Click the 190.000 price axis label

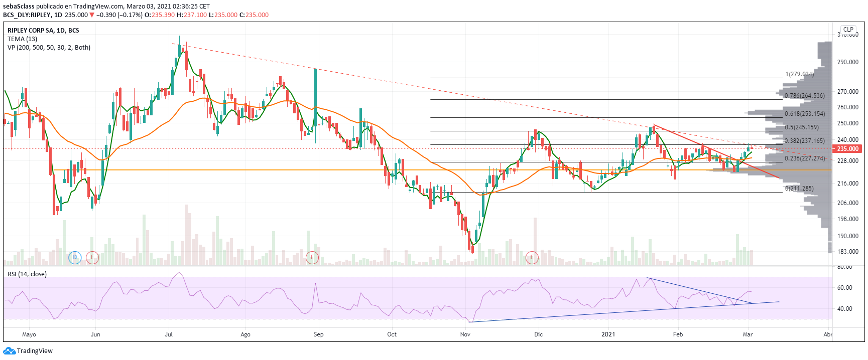[x=847, y=236]
